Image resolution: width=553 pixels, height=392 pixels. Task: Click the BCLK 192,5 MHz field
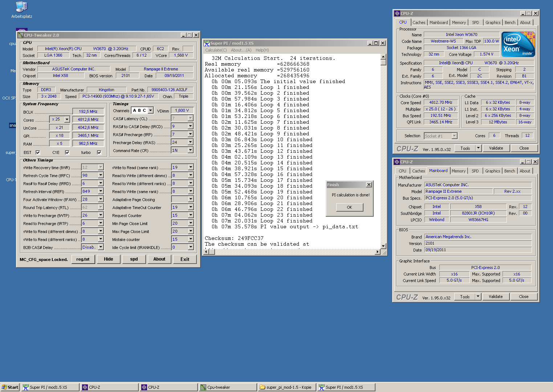click(x=88, y=111)
